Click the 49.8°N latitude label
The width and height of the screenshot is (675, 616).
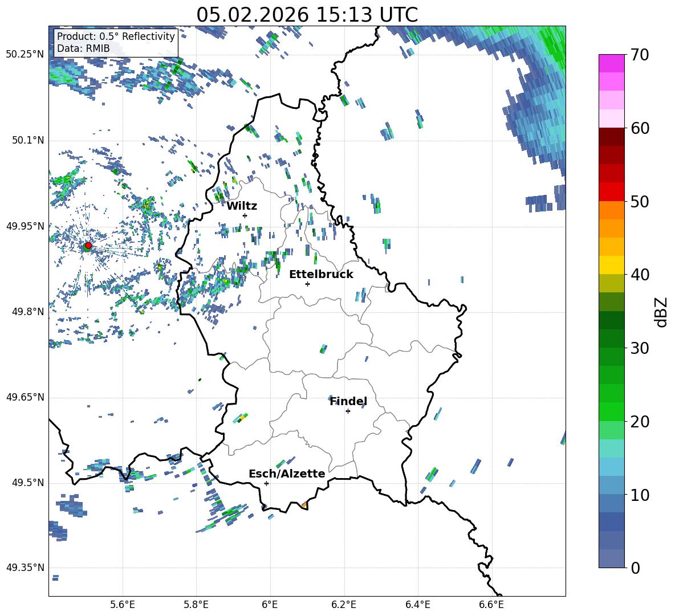[27, 311]
